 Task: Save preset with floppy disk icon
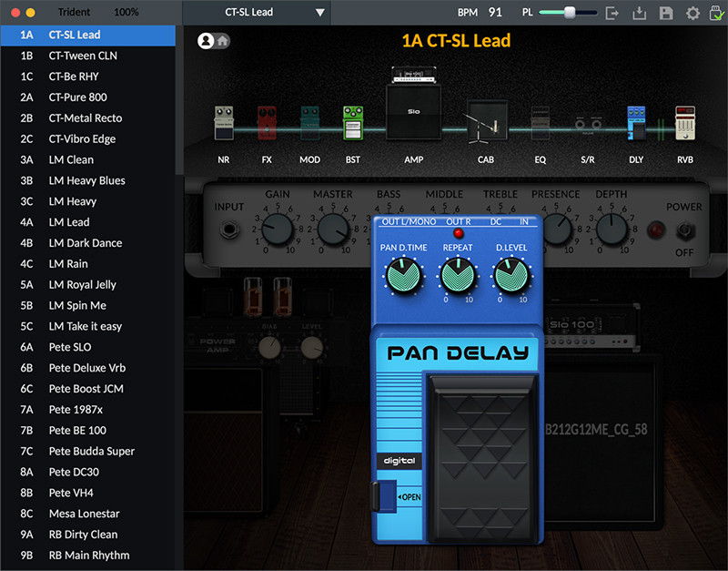pyautogui.click(x=666, y=13)
